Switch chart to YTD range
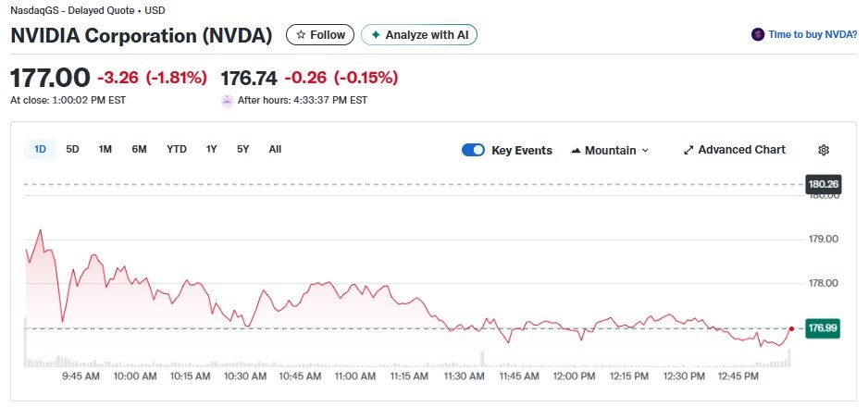Screen dimensions: 868x407 coord(177,149)
